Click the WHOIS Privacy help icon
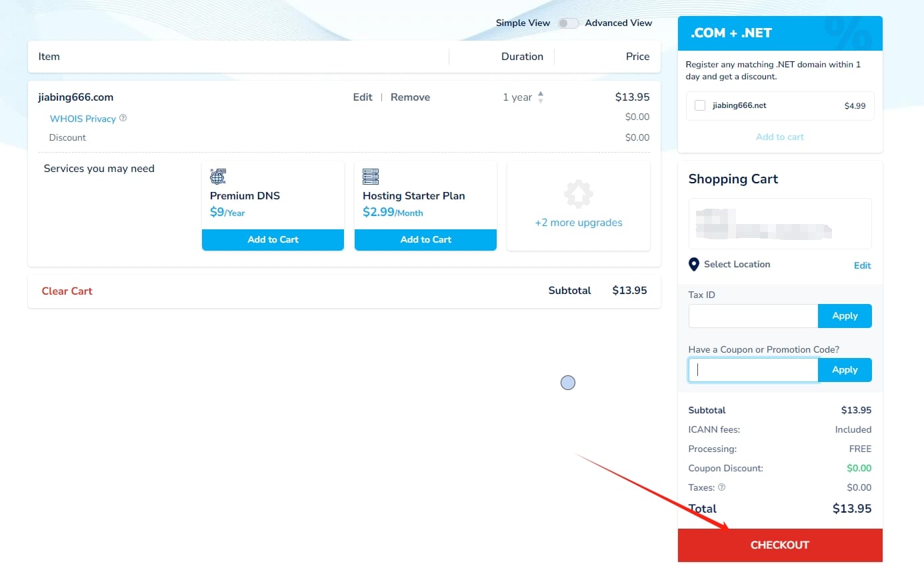Viewport: 924px width, 576px height. 123,118
